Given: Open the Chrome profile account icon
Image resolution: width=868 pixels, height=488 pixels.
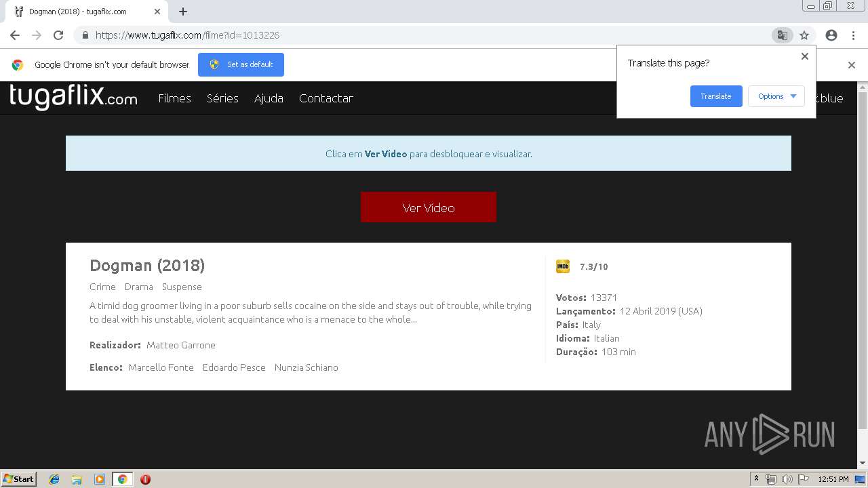Looking at the screenshot, I should click(831, 35).
